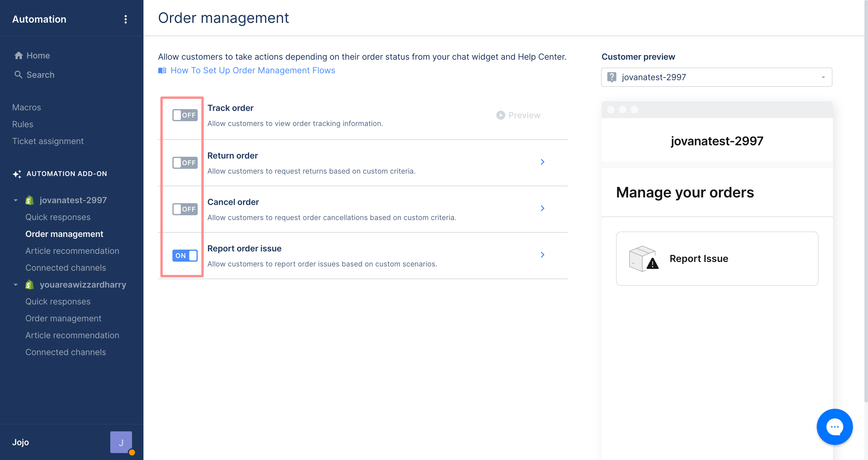Open Report order issue settings chevron
Image resolution: width=868 pixels, height=460 pixels.
[542, 255]
